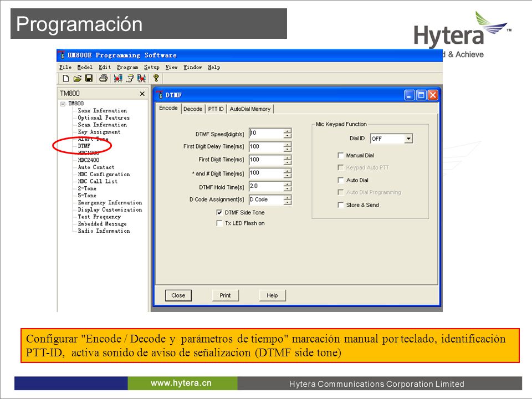The width and height of the screenshot is (532, 399).
Task: Click the Open folder toolbar icon
Action: [x=78, y=79]
